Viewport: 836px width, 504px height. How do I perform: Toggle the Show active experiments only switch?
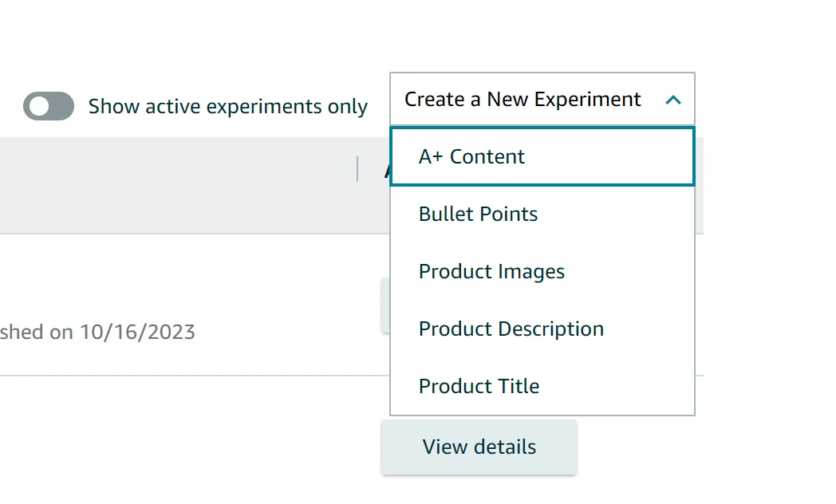49,106
